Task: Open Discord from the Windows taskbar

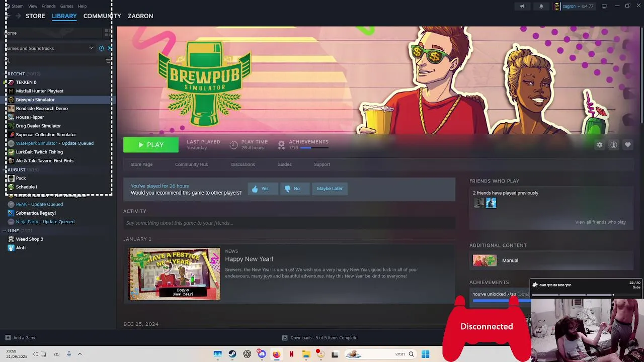Action: click(x=262, y=354)
